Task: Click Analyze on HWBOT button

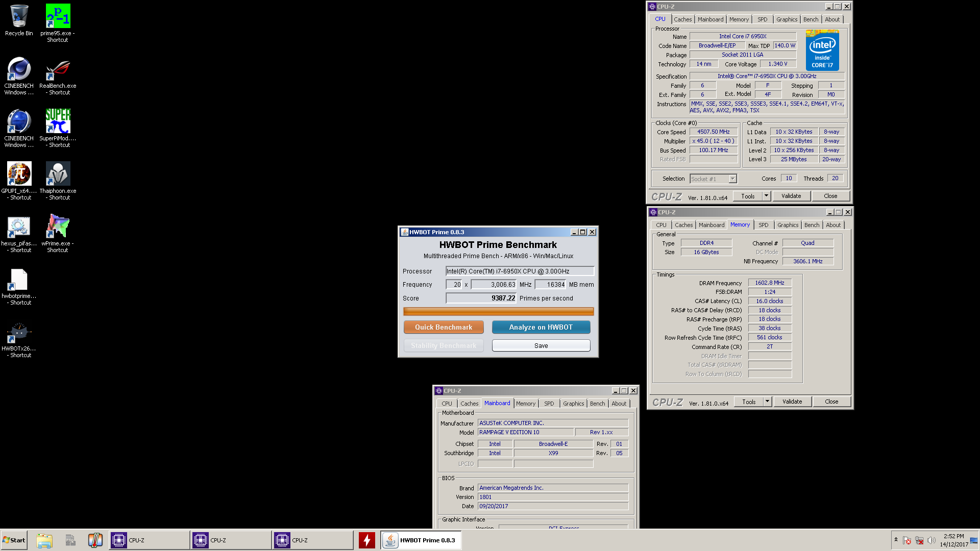Action: point(541,327)
